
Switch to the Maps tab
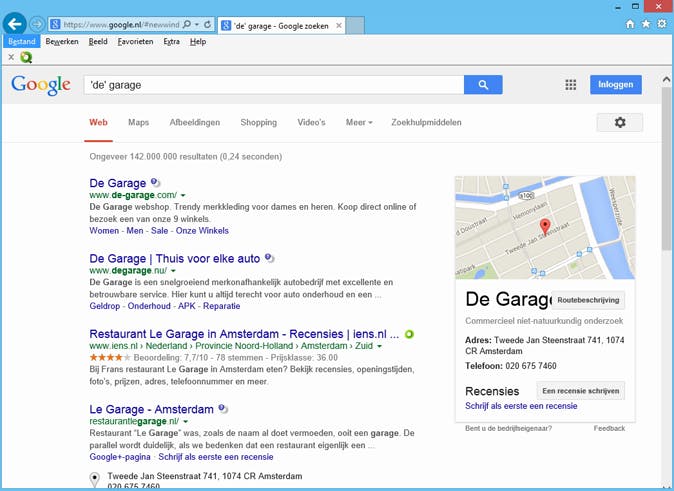(138, 123)
